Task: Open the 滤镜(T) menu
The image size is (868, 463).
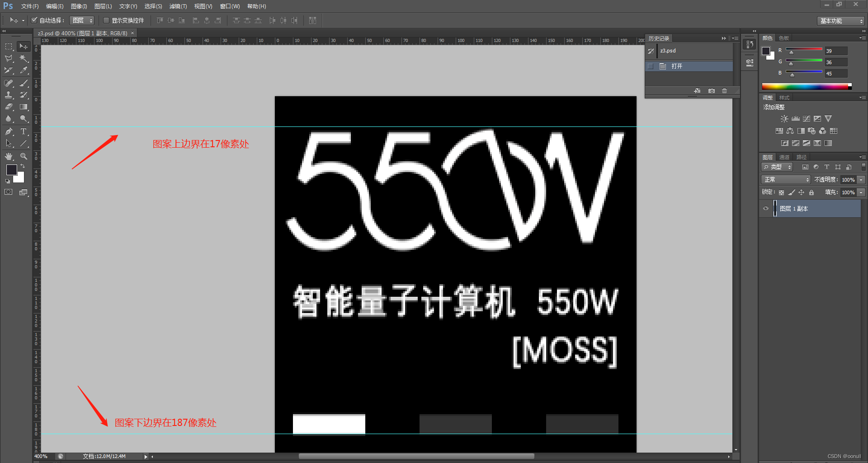Action: (x=178, y=6)
